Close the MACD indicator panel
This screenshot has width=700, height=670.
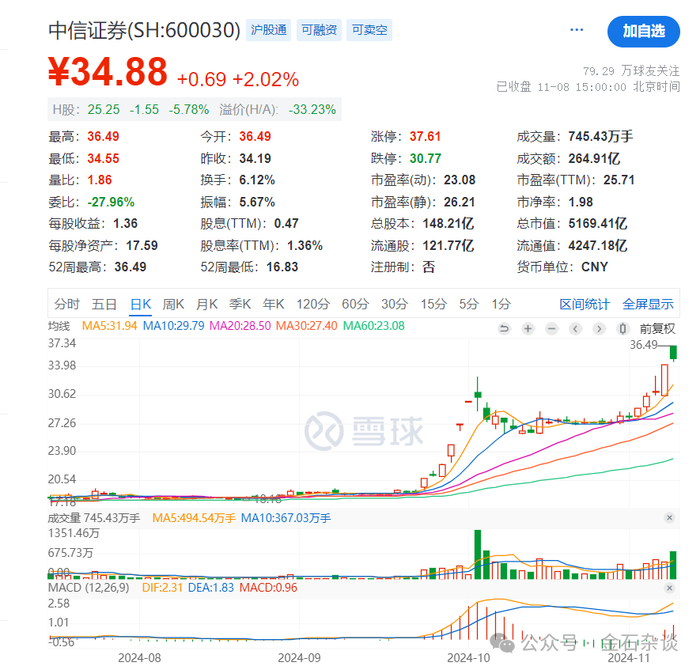coord(669,588)
